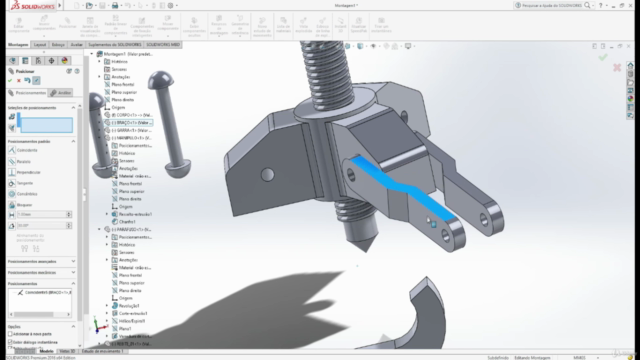The width and height of the screenshot is (640, 360).
Task: Switch to the Montagem ribbon tab
Action: pyautogui.click(x=18, y=44)
